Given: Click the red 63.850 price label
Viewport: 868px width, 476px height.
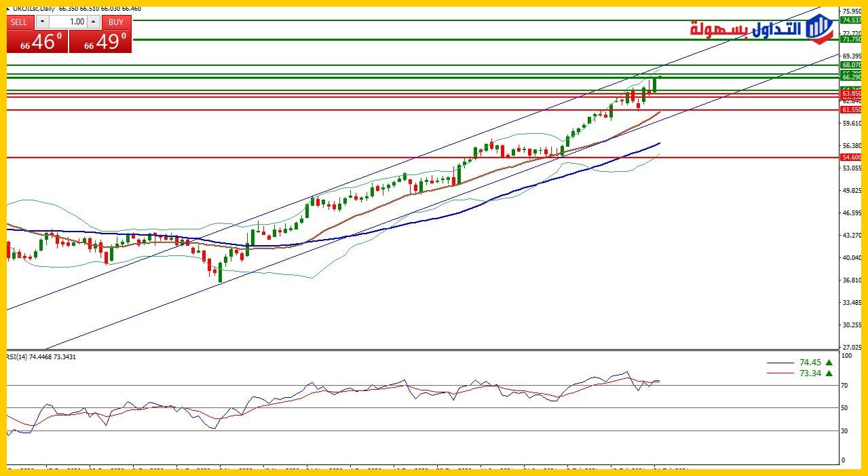Looking at the screenshot, I should [851, 94].
